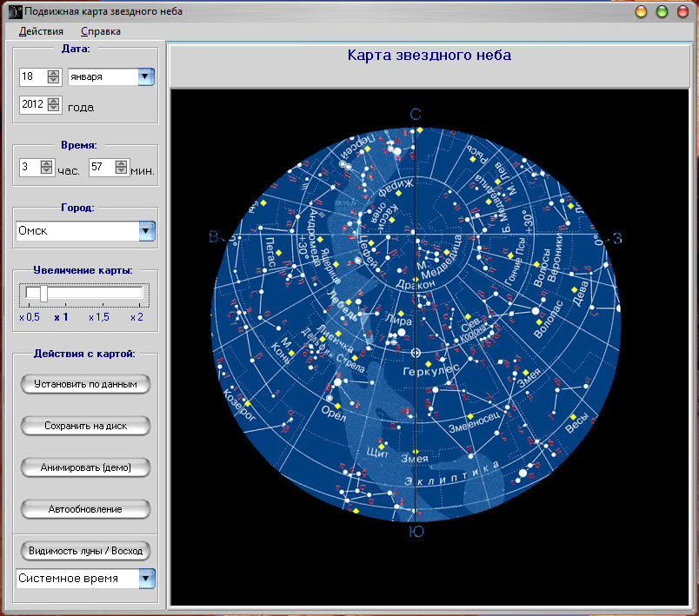Expand the city dropdown showing Омск
The height and width of the screenshot is (616, 699).
147,231
